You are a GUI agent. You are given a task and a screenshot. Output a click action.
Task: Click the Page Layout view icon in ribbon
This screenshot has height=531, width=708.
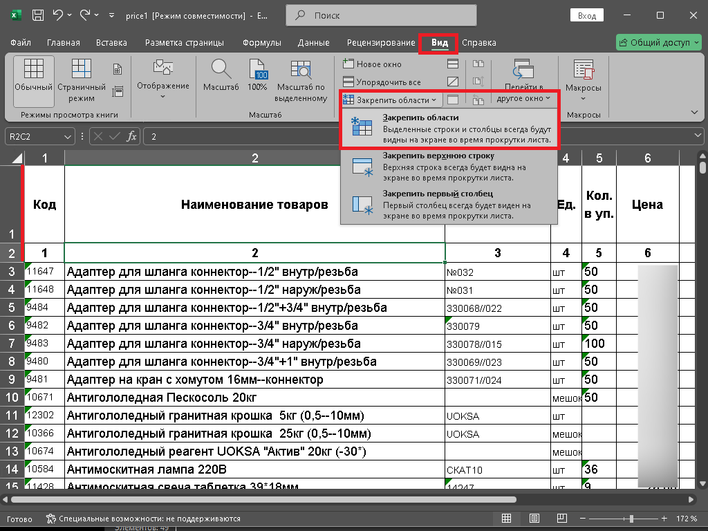[117, 69]
